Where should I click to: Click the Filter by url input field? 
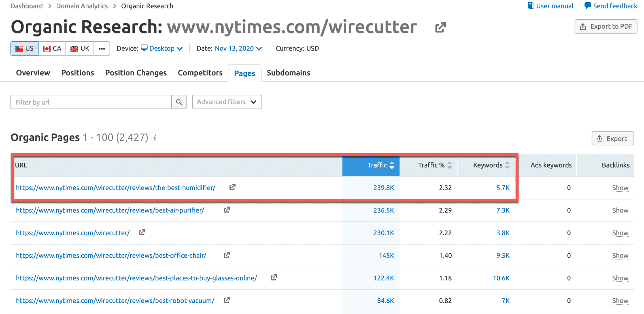(91, 102)
